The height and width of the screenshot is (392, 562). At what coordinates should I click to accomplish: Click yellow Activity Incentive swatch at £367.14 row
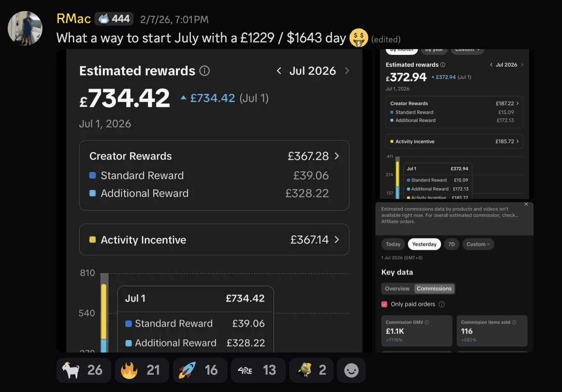(x=93, y=239)
